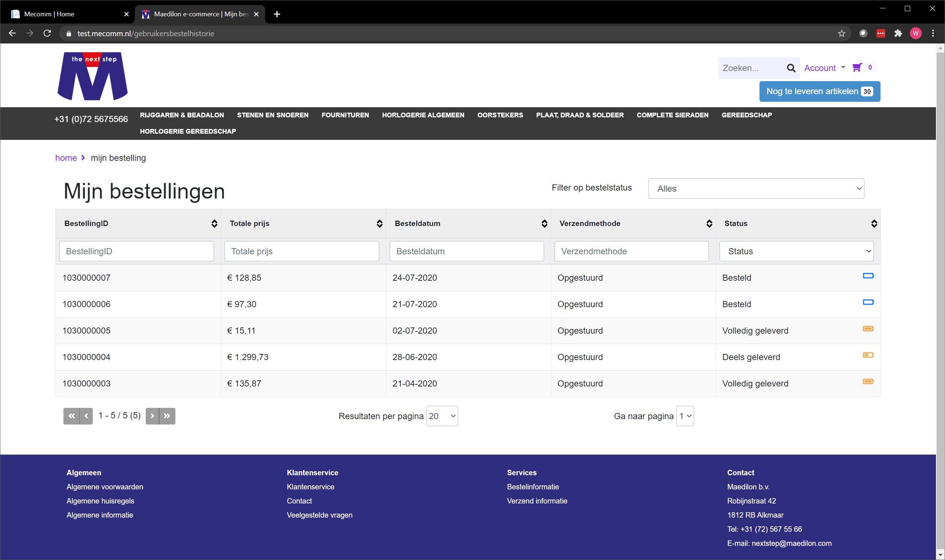Toggle sorting on Besteldatum column
Image resolution: width=945 pixels, height=560 pixels.
pos(544,223)
